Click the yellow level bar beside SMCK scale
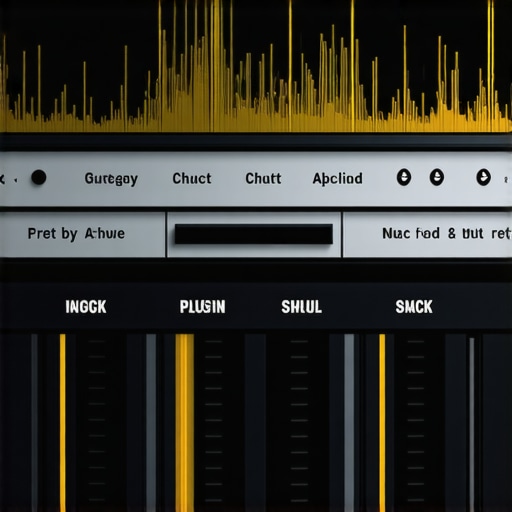The height and width of the screenshot is (512, 512). point(382,423)
